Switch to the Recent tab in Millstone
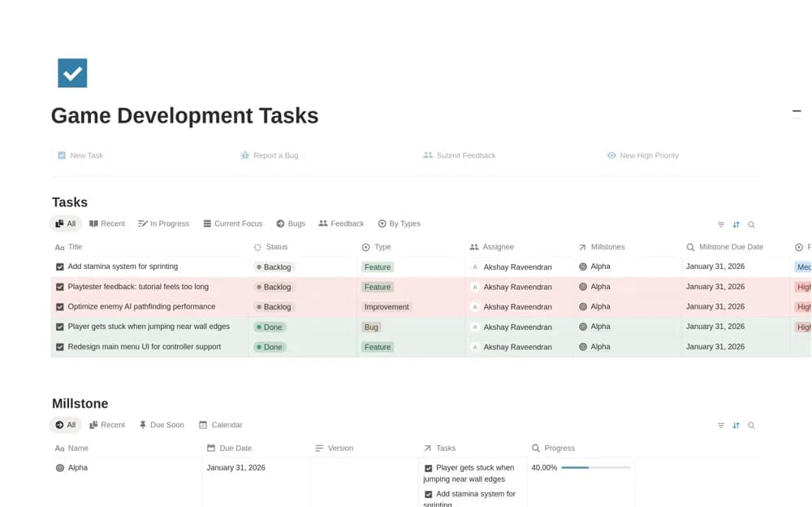Viewport: 812px width, 507px height. point(107,425)
